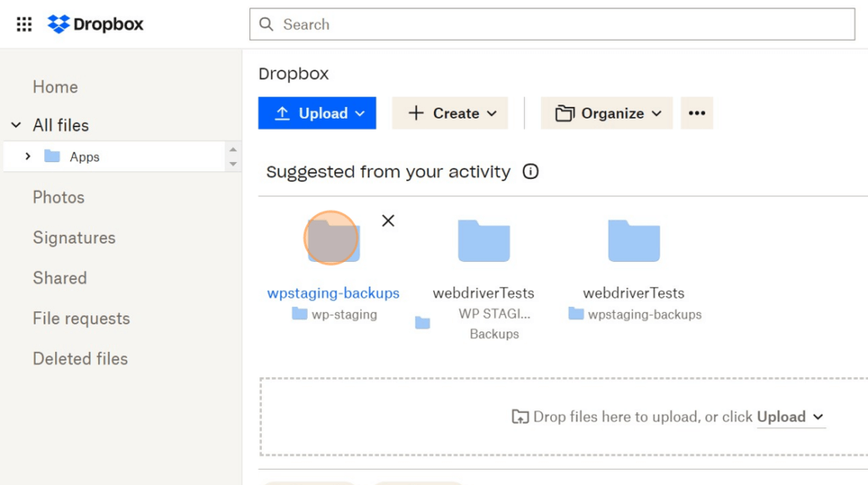
Task: Open the wp-staging parent folder link
Action: (x=334, y=314)
